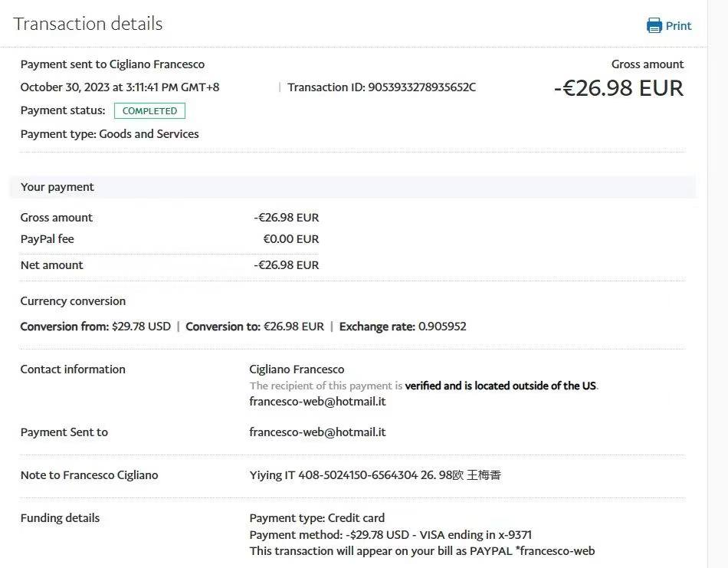Click the large -€26.98 EUR gross amount
Screen dimensions: 728x568
point(618,88)
